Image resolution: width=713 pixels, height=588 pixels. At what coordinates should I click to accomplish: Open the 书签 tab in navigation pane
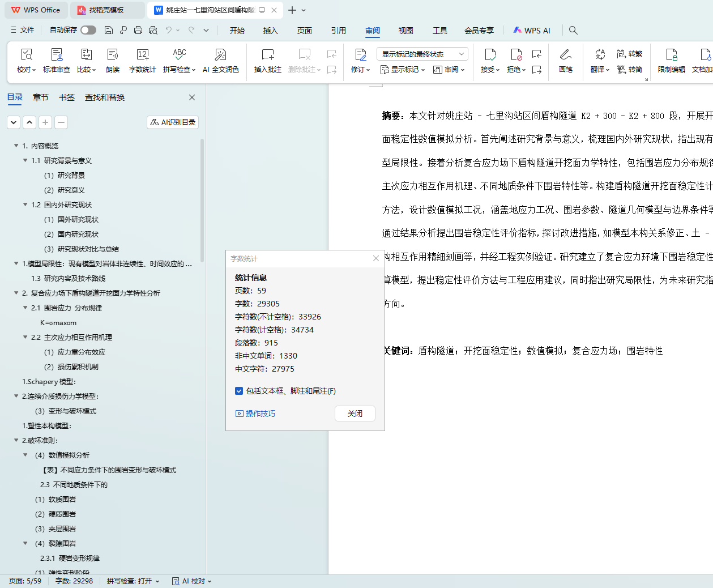(67, 97)
